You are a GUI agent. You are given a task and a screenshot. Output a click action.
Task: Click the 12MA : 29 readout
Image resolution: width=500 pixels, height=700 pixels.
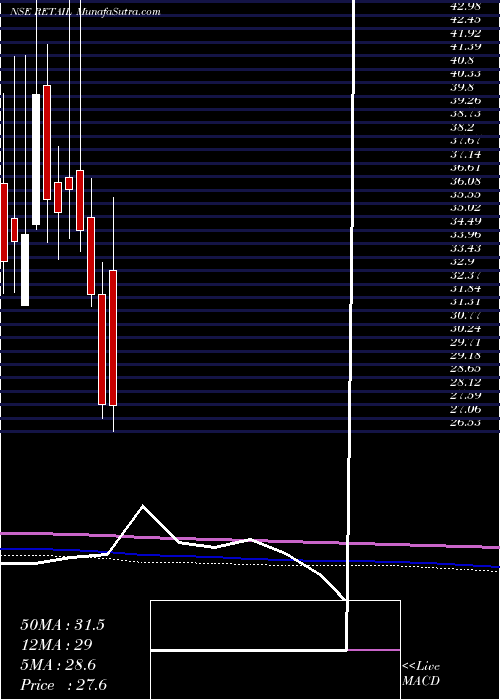(x=56, y=645)
